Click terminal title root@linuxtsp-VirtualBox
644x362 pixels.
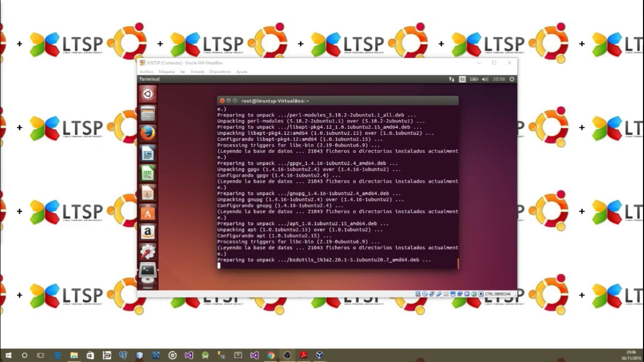coord(275,101)
